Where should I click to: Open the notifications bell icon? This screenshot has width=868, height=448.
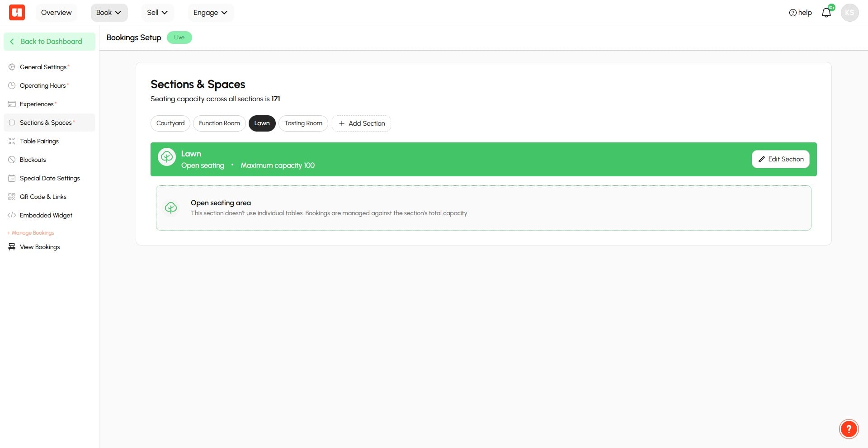click(826, 13)
